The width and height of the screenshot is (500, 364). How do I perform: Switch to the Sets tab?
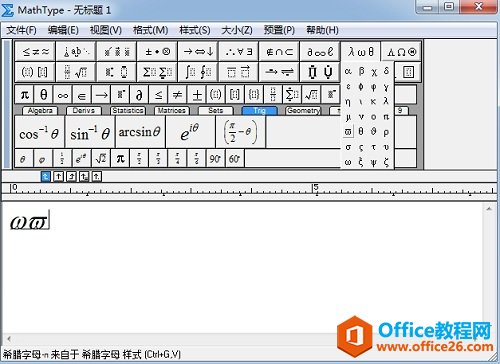tap(216, 111)
